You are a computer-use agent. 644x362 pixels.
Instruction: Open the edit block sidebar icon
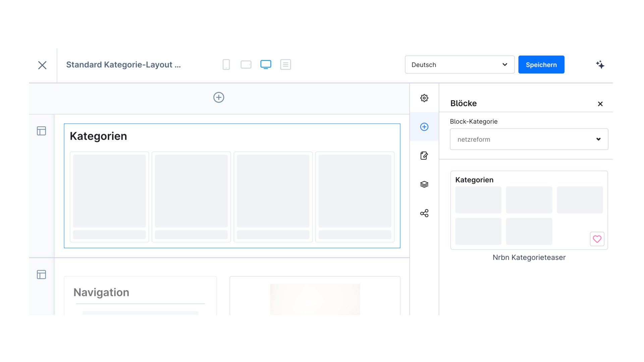point(424,156)
